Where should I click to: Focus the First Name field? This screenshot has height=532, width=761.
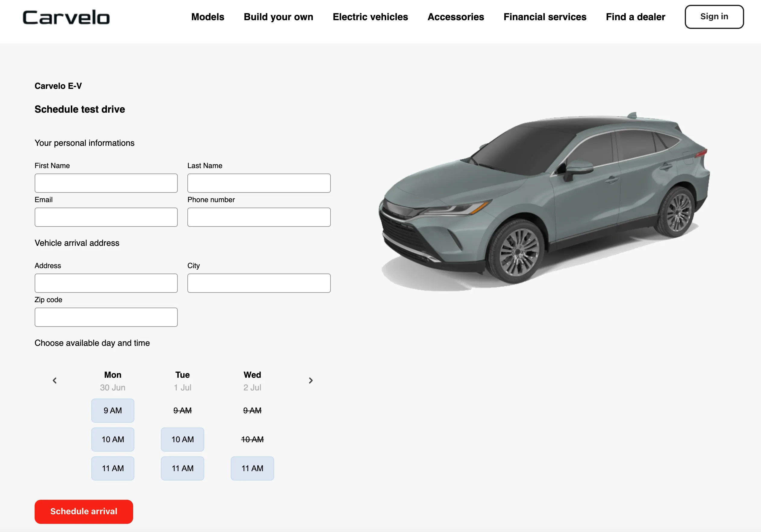106,183
